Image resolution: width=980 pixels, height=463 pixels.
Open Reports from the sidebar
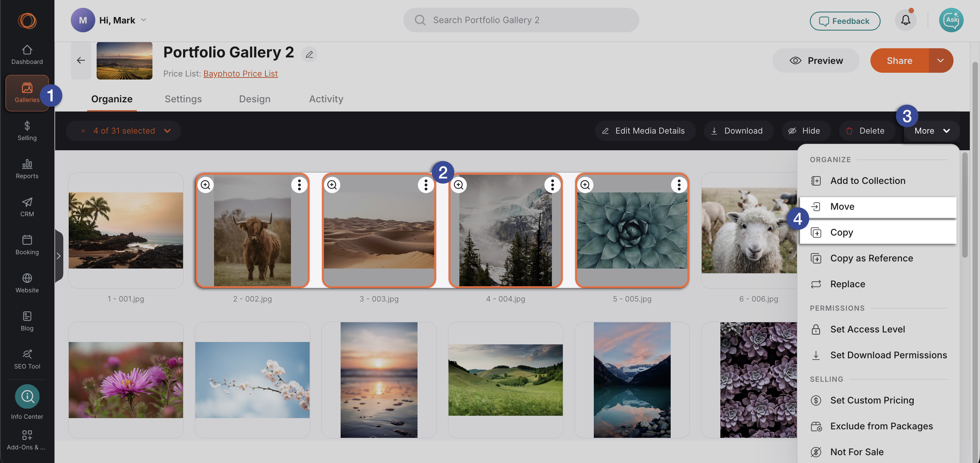coord(27,169)
